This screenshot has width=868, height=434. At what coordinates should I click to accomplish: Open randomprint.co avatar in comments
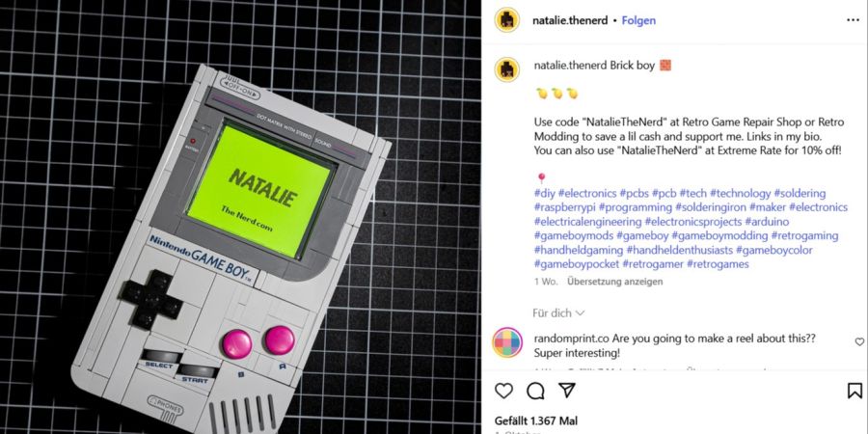[x=507, y=342]
